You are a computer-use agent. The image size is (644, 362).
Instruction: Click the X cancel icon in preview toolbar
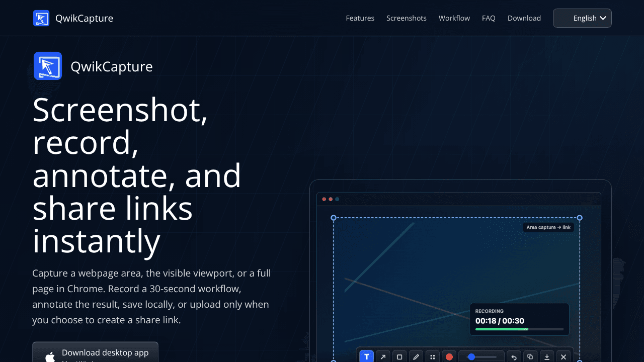pos(563,356)
